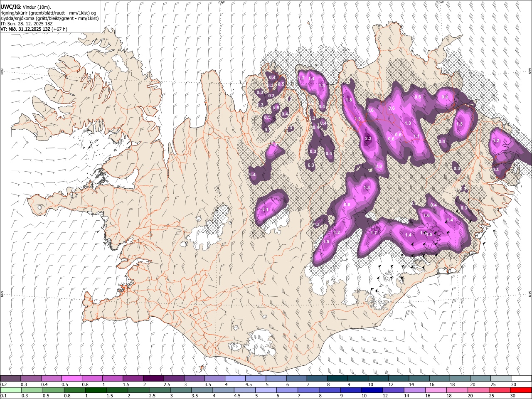Pick the light gray 25 swatch in upper legend

tap(501, 379)
